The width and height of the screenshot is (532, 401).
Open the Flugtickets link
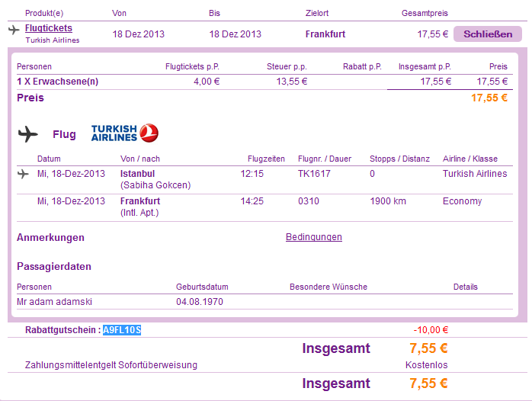point(49,28)
